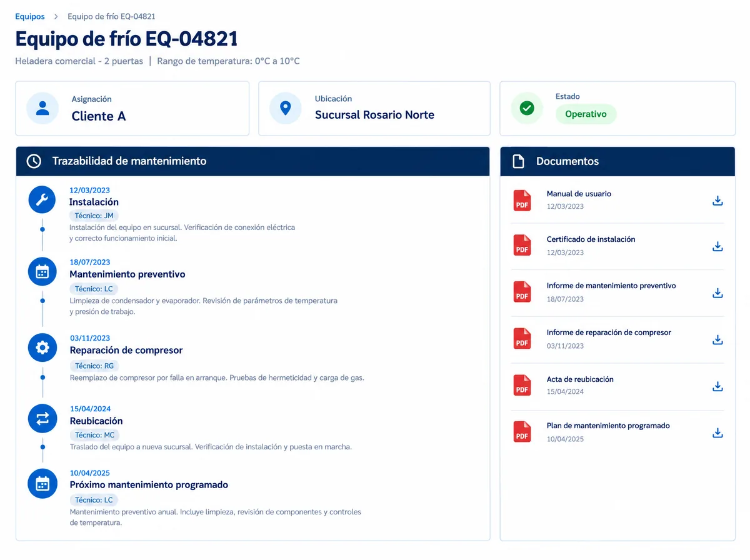The image size is (750, 560).
Task: Click the Equipos breadcrumb link
Action: click(30, 16)
